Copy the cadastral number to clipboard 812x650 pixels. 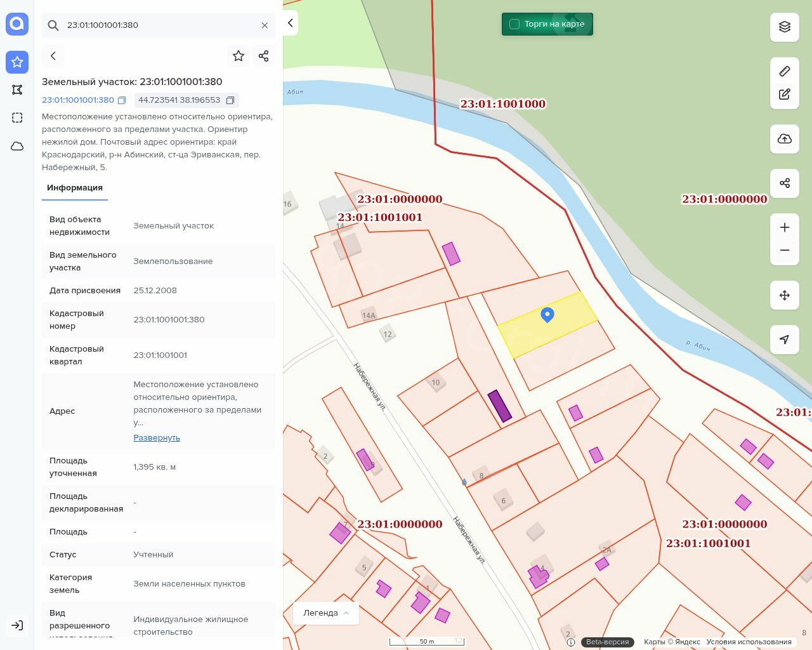[x=122, y=100]
